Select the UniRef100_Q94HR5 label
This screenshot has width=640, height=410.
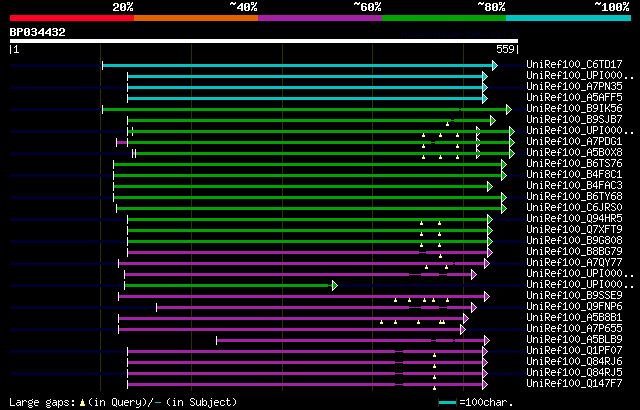point(574,218)
